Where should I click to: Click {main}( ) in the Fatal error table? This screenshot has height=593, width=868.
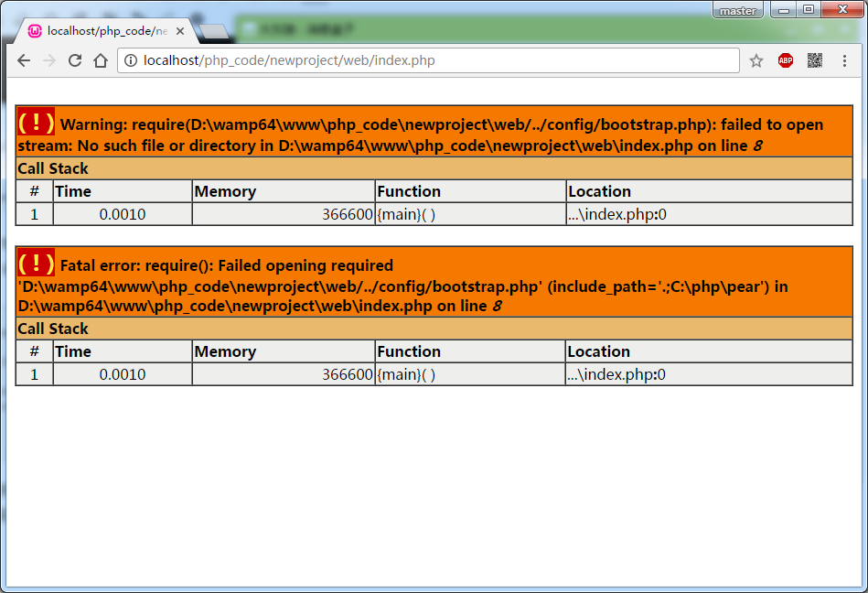(406, 374)
